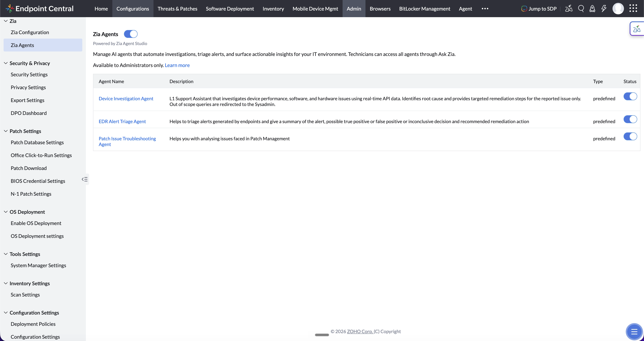Click the Endpoint Central logo icon
The height and width of the screenshot is (341, 644).
(x=10, y=9)
